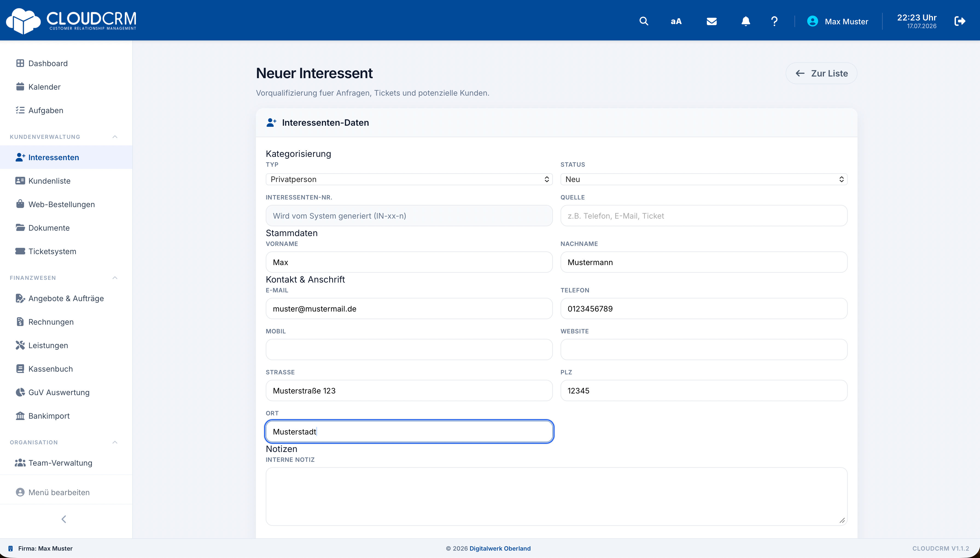Open Kassenbuch in the sidebar
Screen dimensions: 980x558
[x=66, y=369]
